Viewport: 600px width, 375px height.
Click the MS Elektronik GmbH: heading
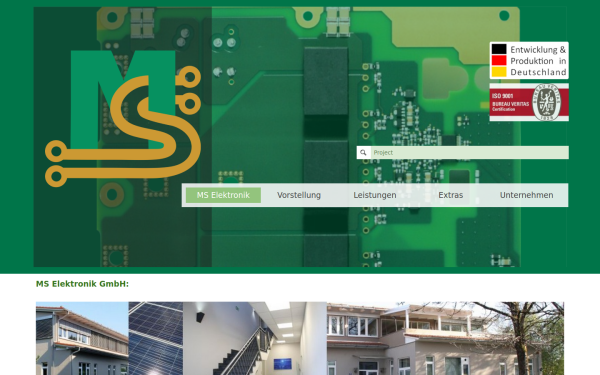coord(82,284)
